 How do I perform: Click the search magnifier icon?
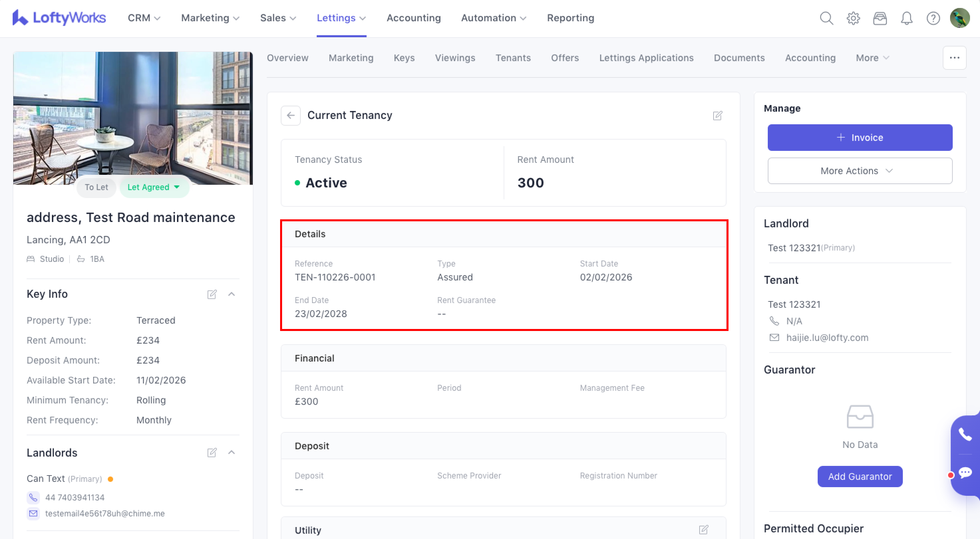[x=826, y=18]
